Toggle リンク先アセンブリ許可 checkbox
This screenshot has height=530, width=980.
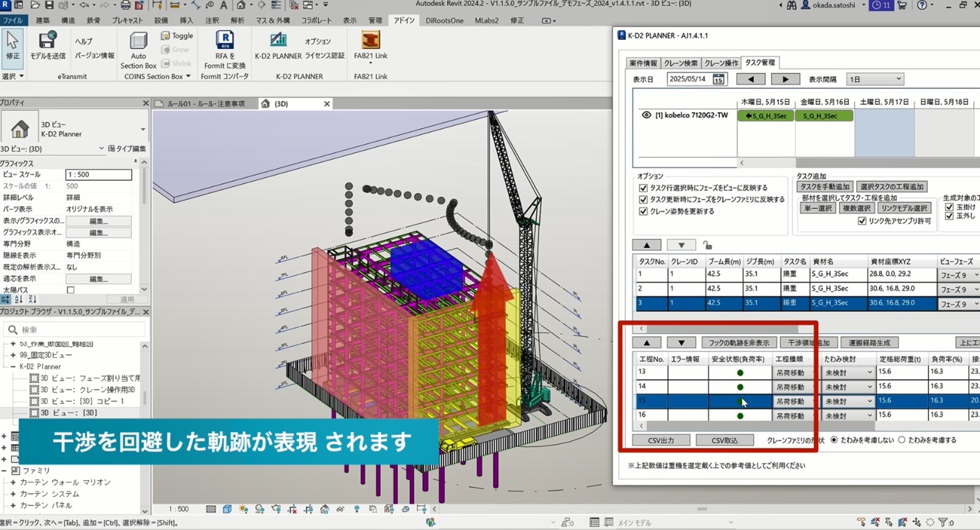pos(862,221)
